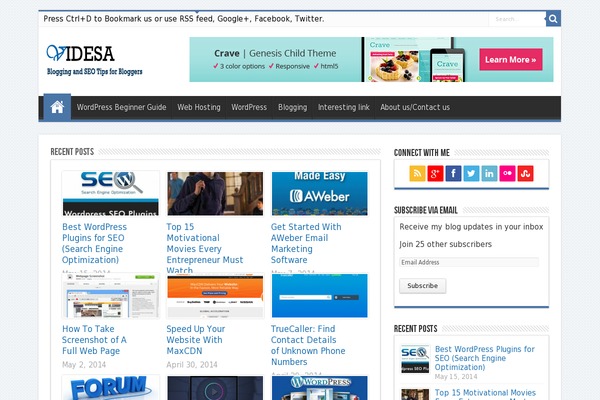Go to the Home icon in navigation bar
Image resolution: width=600 pixels, height=400 pixels.
(57, 107)
